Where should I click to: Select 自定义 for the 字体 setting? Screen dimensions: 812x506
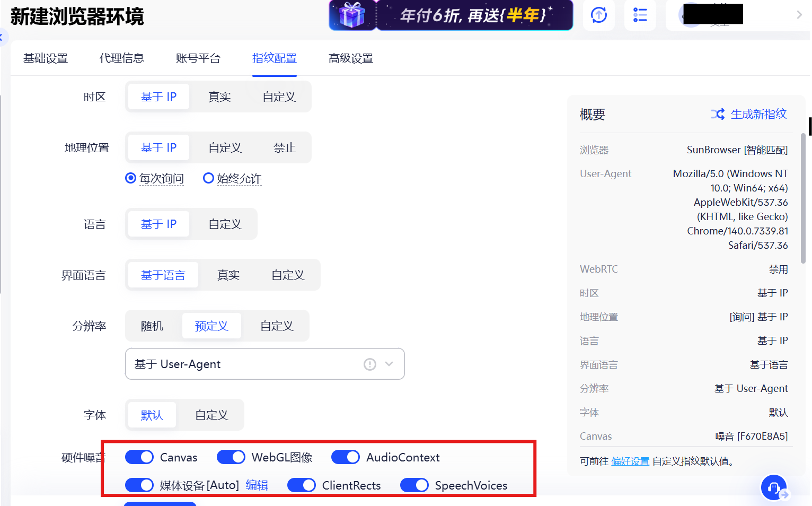(x=210, y=415)
